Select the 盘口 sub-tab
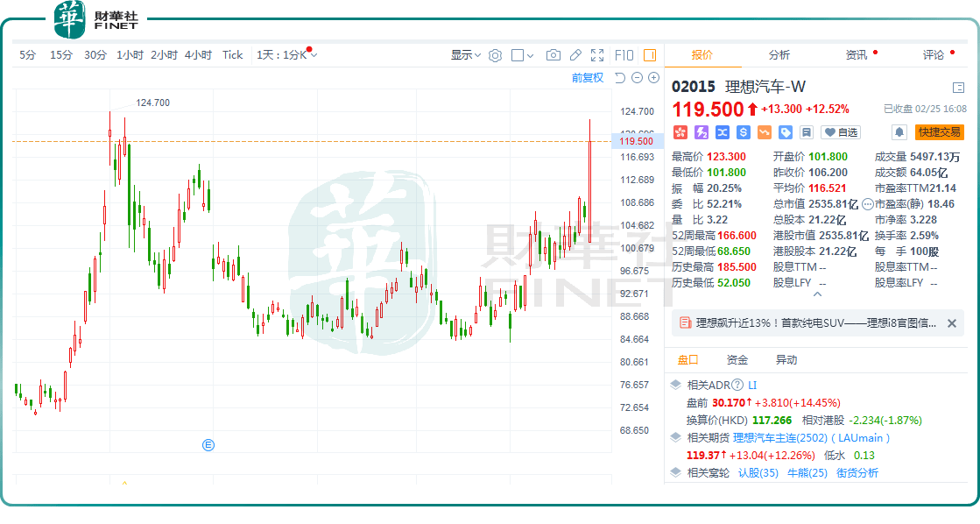This screenshot has height=524, width=980. pyautogui.click(x=687, y=359)
